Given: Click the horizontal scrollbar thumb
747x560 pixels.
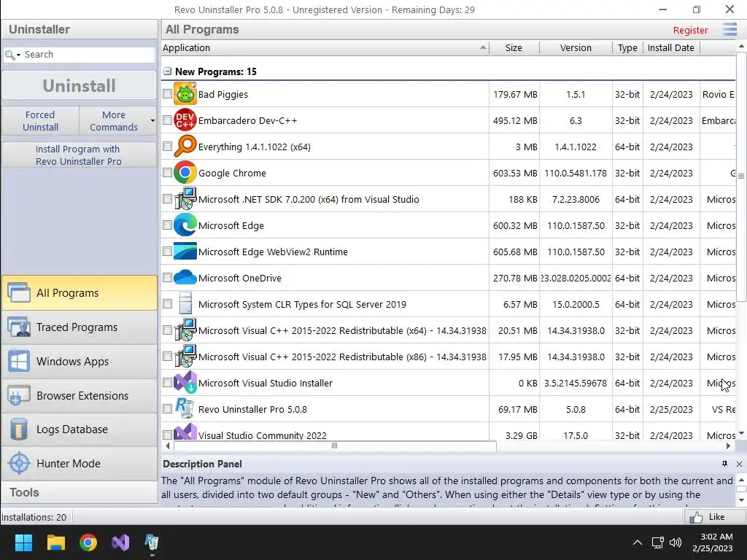Looking at the screenshot, I should (335, 446).
